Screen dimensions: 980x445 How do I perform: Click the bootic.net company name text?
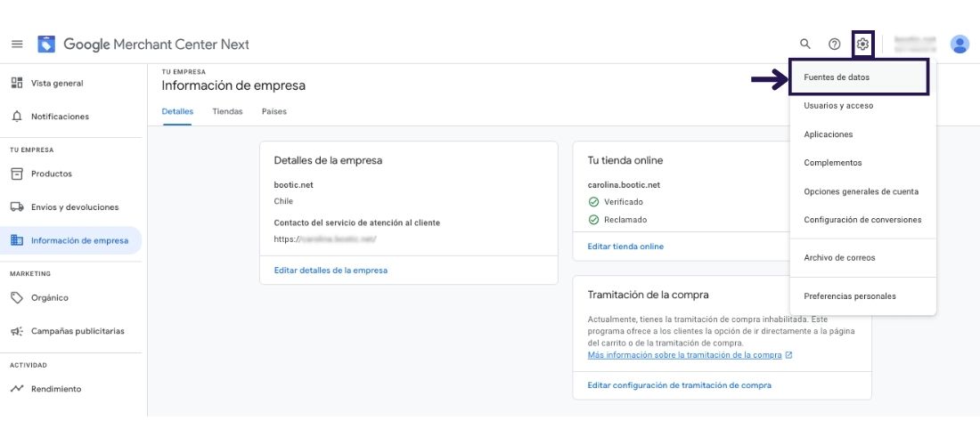coord(292,185)
